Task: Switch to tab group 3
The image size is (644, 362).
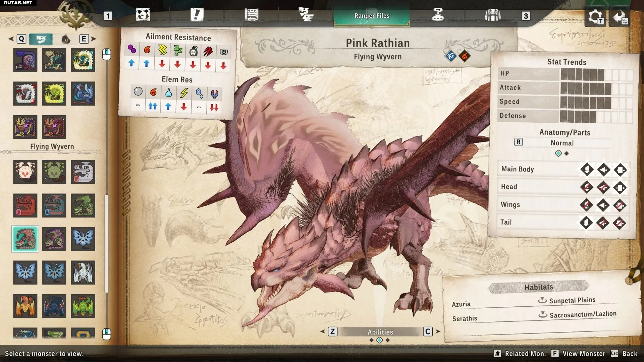Action: [526, 16]
